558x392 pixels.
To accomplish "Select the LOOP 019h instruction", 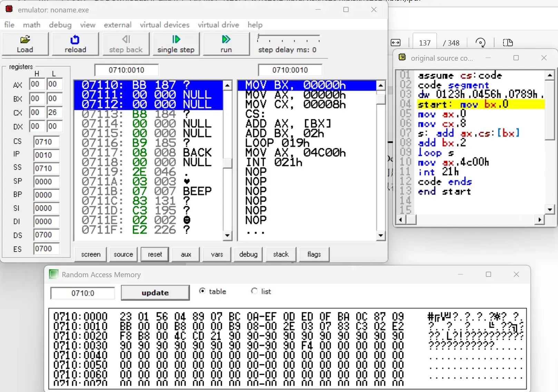I will coord(277,143).
